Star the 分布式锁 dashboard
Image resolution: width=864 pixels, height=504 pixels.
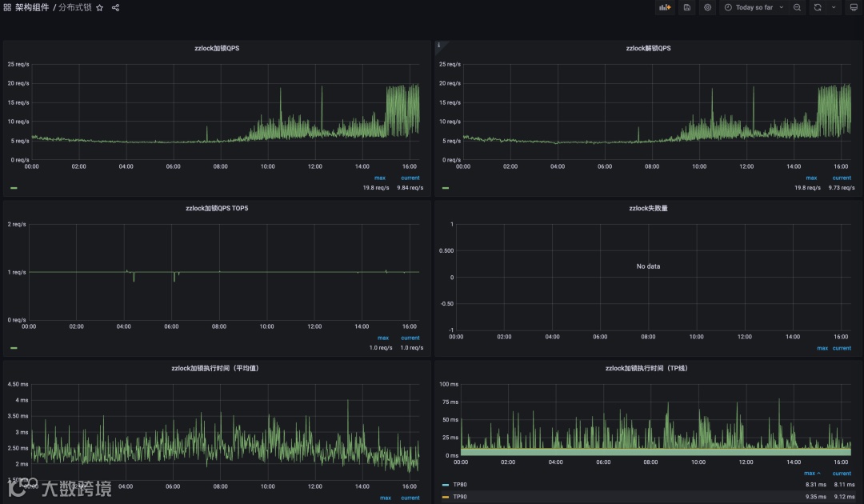(x=100, y=8)
